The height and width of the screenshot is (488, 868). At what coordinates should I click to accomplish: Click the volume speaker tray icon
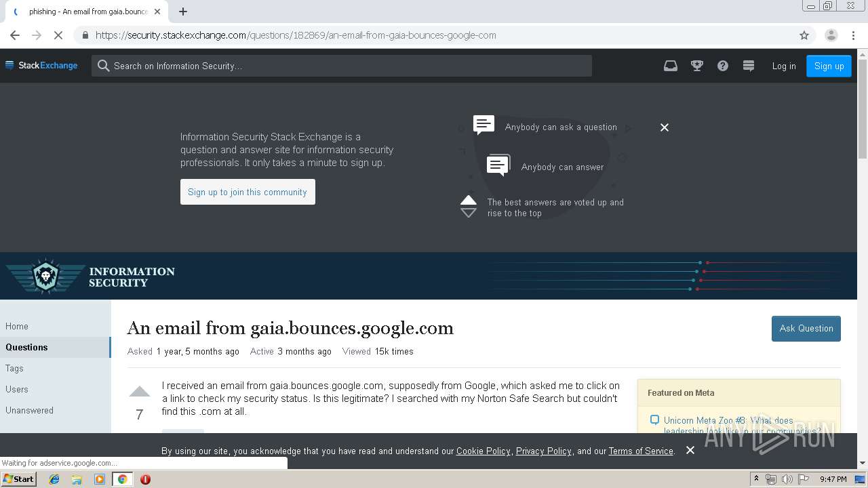click(787, 479)
